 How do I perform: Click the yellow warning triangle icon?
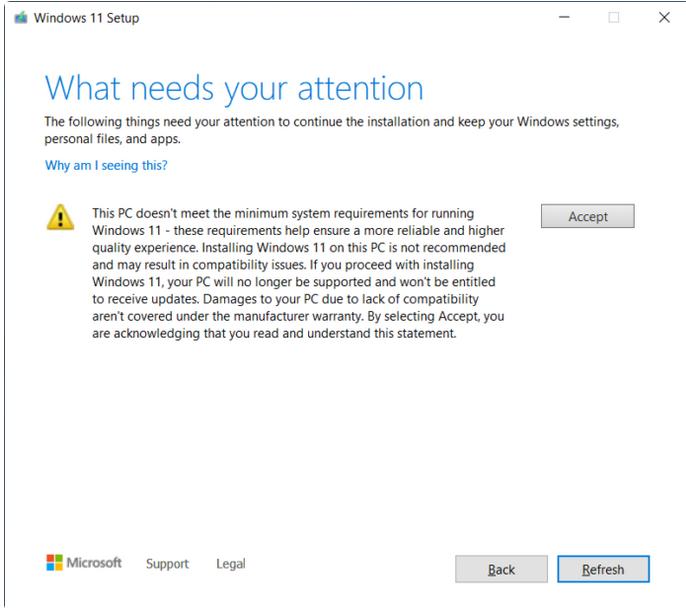click(x=61, y=217)
